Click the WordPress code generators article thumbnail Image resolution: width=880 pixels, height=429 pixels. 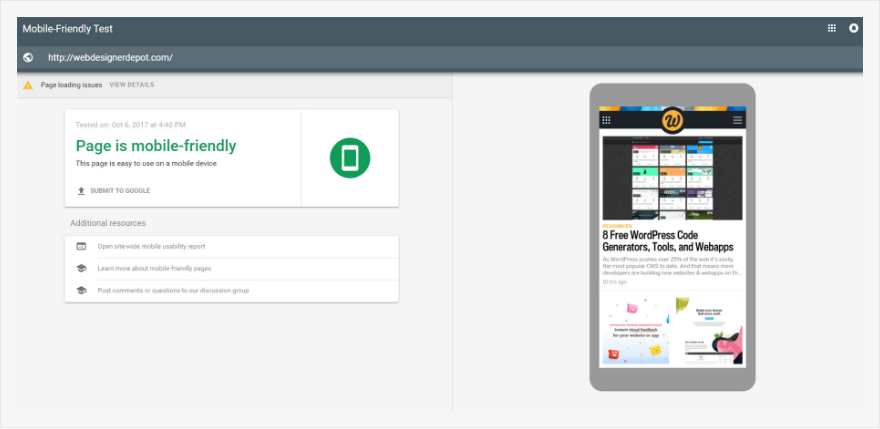point(672,178)
